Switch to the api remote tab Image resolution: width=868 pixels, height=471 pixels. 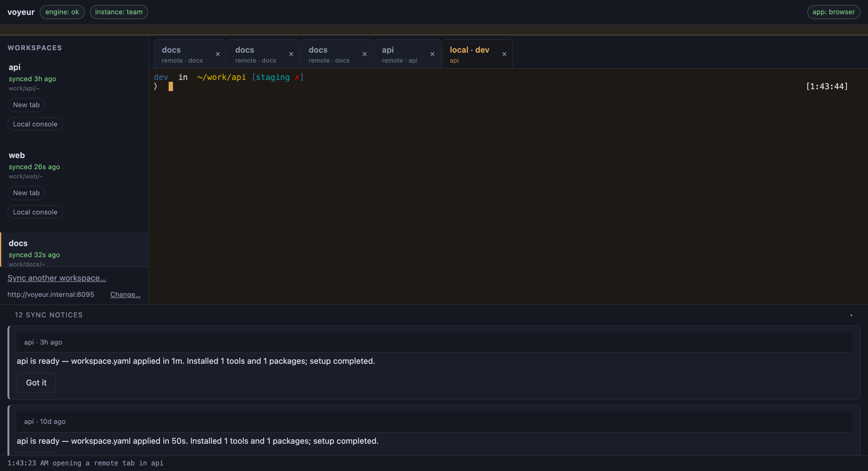pos(407,54)
